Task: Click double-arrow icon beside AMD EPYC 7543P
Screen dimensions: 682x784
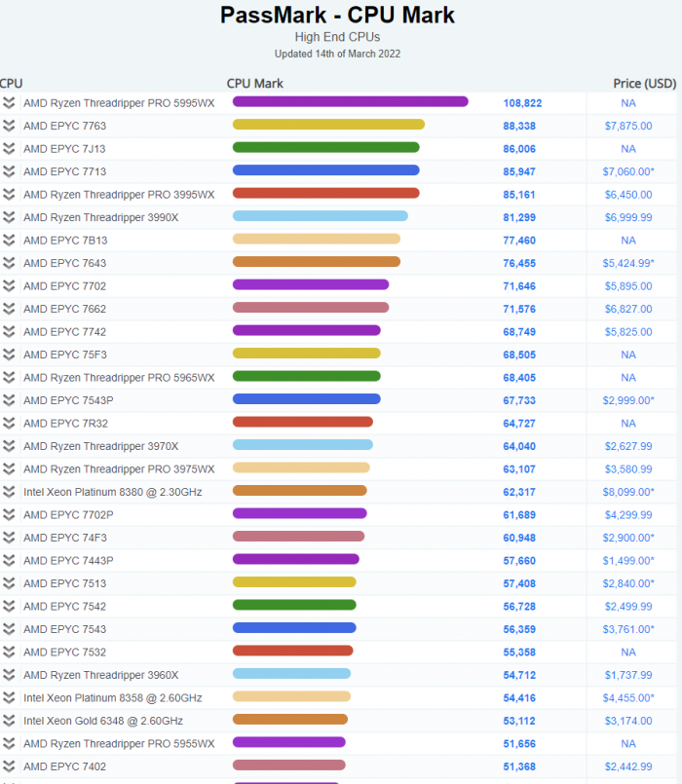Action: 9,400
